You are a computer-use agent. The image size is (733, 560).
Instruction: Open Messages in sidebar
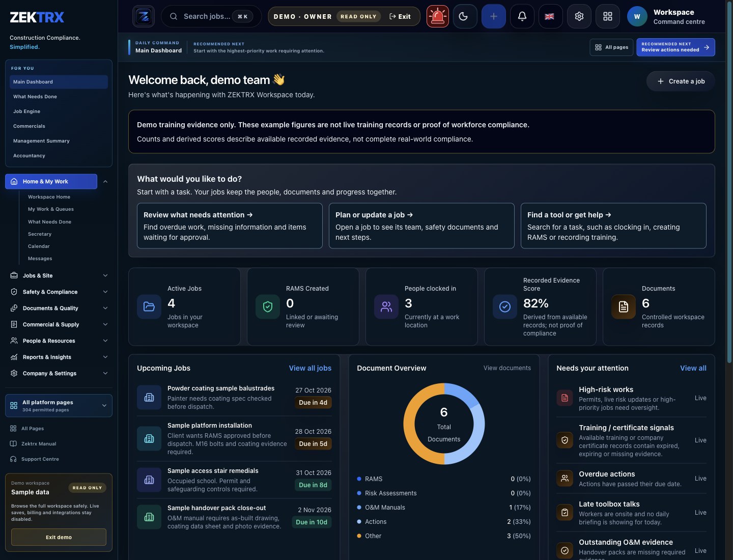40,258
